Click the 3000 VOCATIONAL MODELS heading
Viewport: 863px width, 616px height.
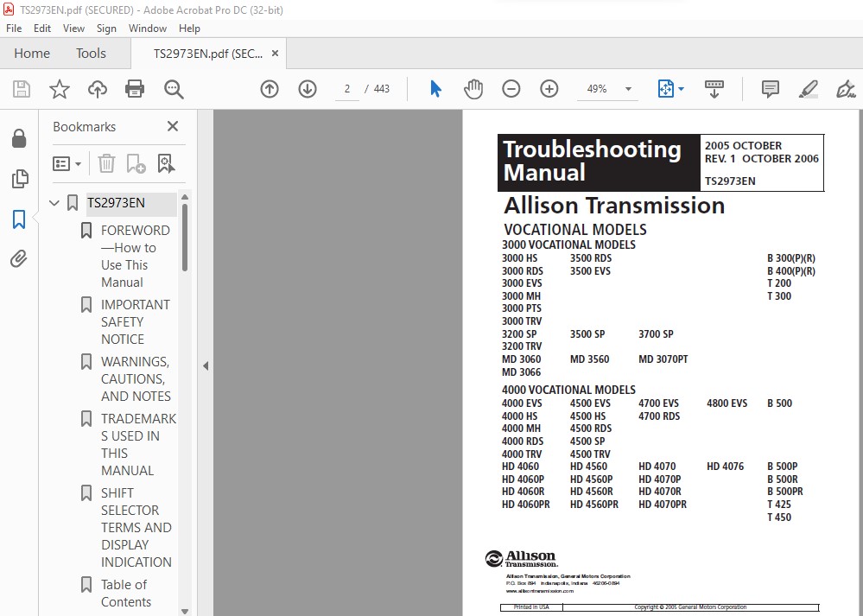coord(568,244)
